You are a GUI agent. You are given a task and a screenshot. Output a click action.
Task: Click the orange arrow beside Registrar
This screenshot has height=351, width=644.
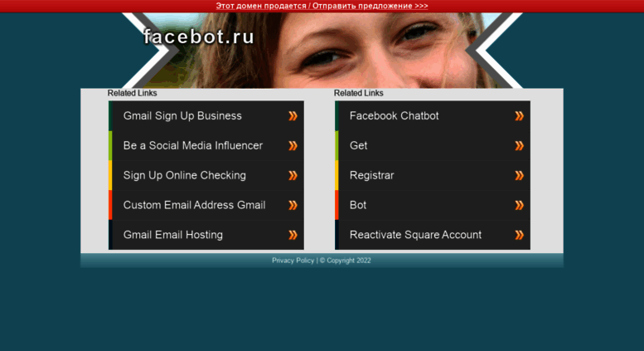click(520, 176)
